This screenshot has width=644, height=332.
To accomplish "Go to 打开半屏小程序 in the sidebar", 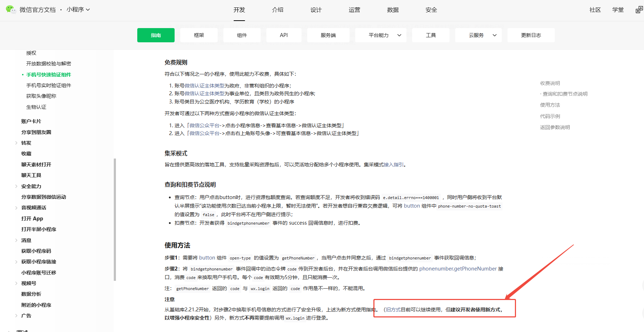I will pyautogui.click(x=39, y=229).
